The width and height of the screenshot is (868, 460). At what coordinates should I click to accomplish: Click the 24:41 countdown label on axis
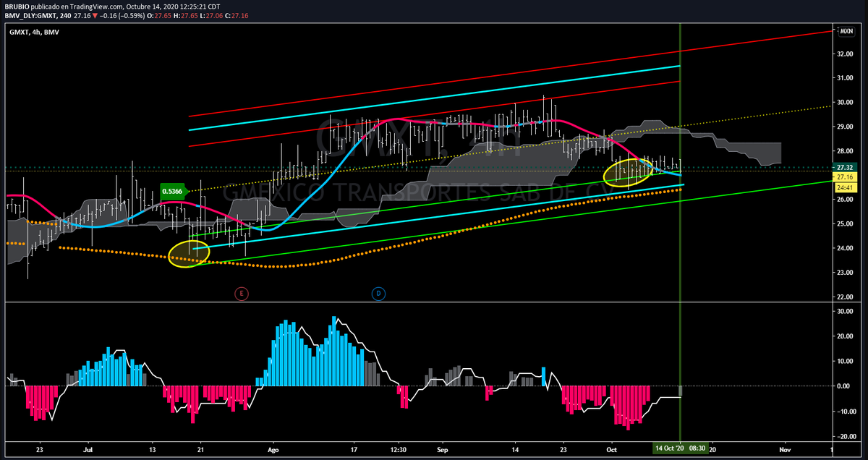(x=844, y=187)
